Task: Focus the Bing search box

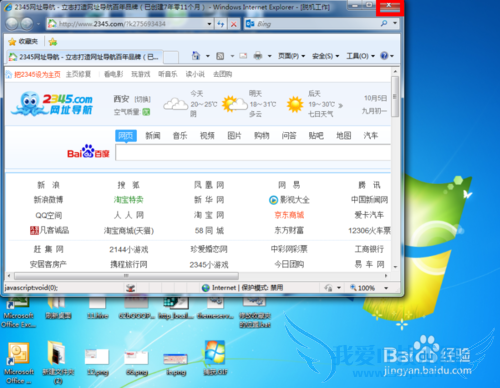Action: 318,24
